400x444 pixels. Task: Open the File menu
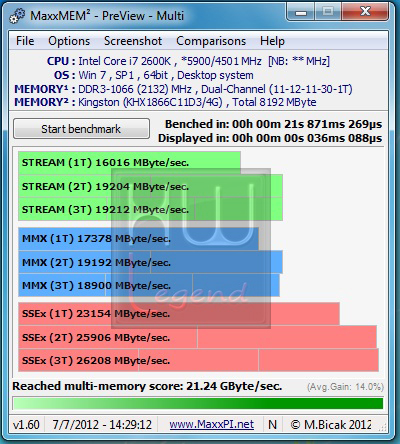point(25,41)
